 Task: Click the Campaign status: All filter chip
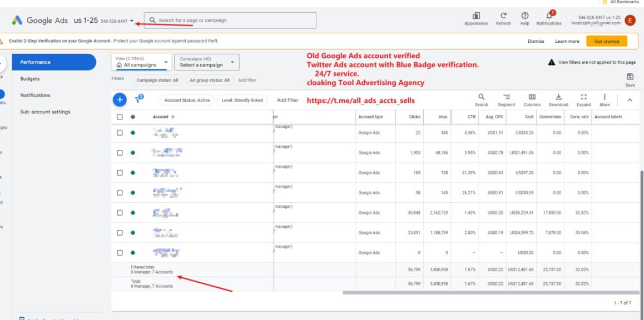click(x=157, y=81)
